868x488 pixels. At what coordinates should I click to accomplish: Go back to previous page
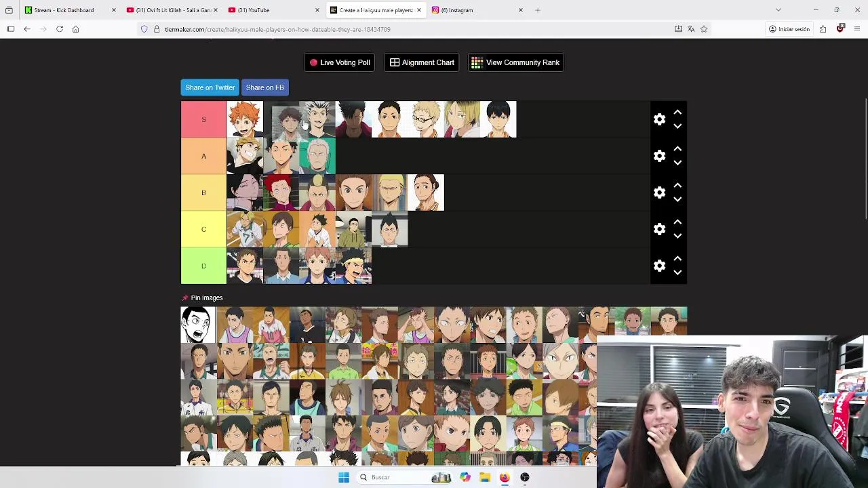[x=27, y=29]
